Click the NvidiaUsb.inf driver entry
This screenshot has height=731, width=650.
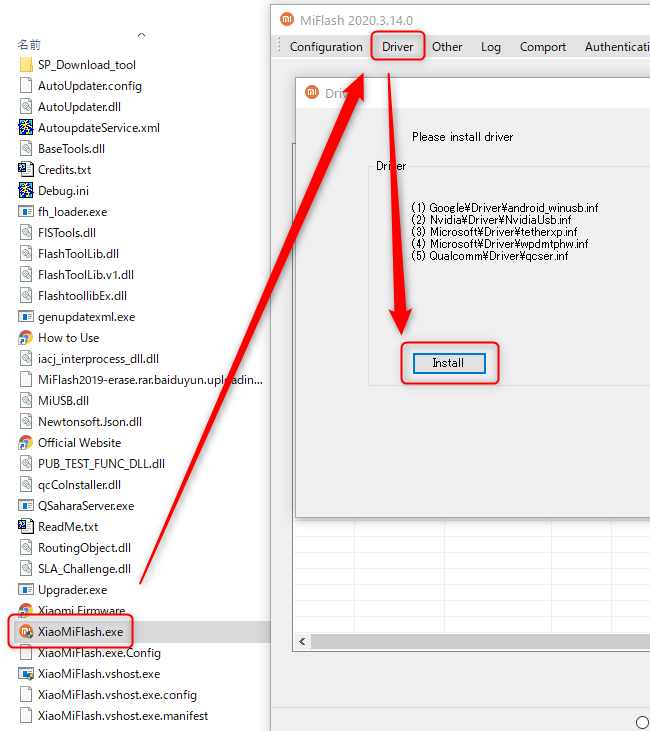coord(491,220)
